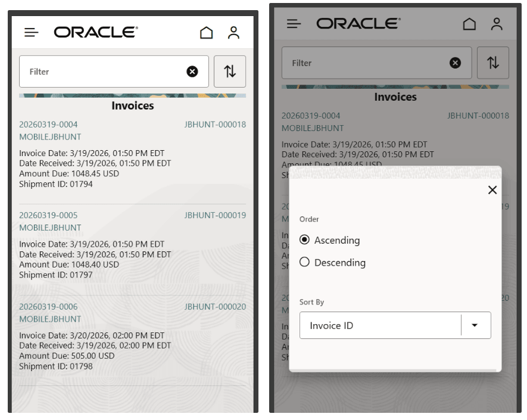Click Oracle logo on right screen

tap(358, 24)
